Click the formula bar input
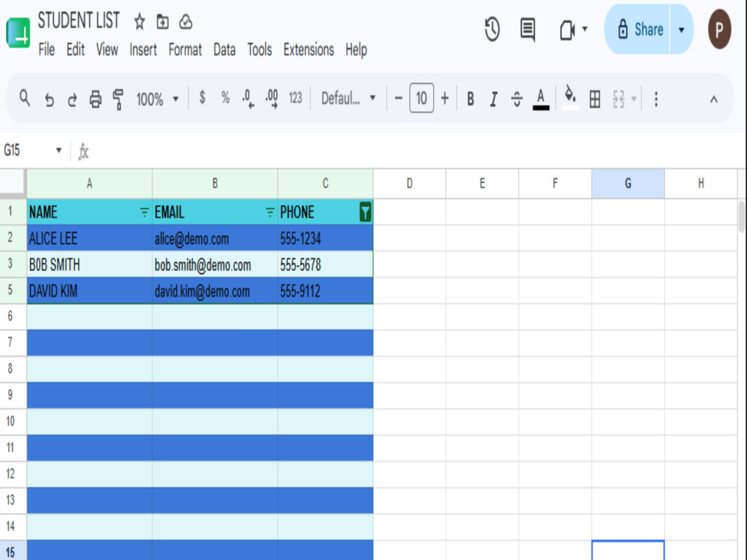 pyautogui.click(x=415, y=152)
